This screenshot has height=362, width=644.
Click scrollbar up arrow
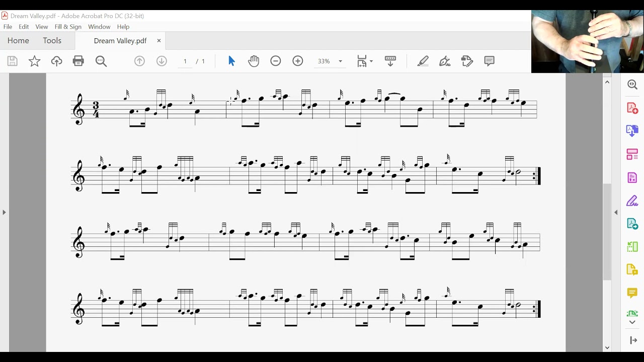(x=607, y=82)
